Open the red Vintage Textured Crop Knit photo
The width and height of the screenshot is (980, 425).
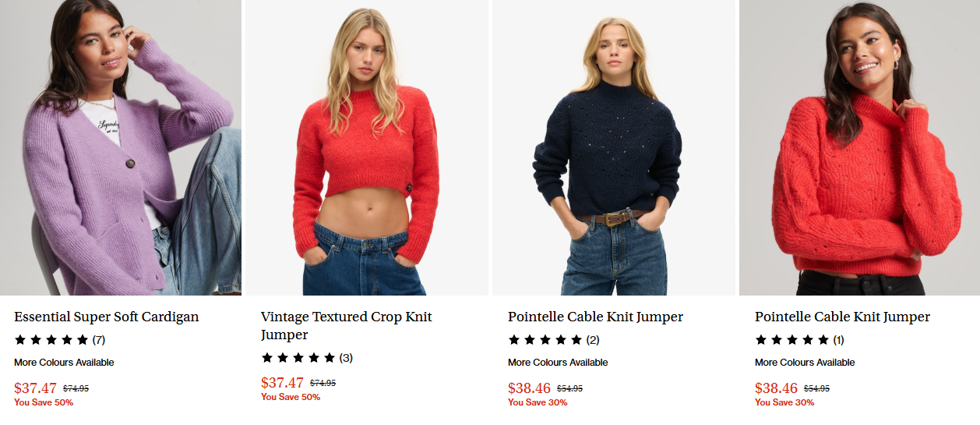pos(367,147)
